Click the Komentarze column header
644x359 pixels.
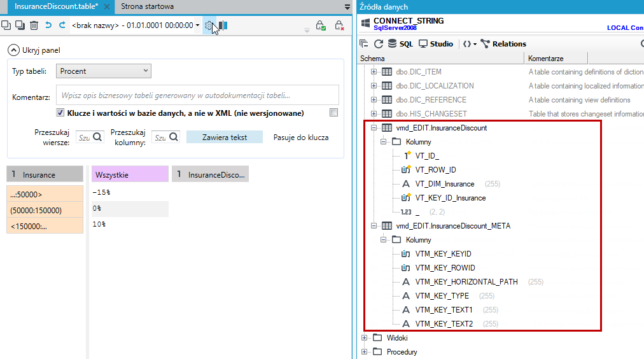[557, 59]
